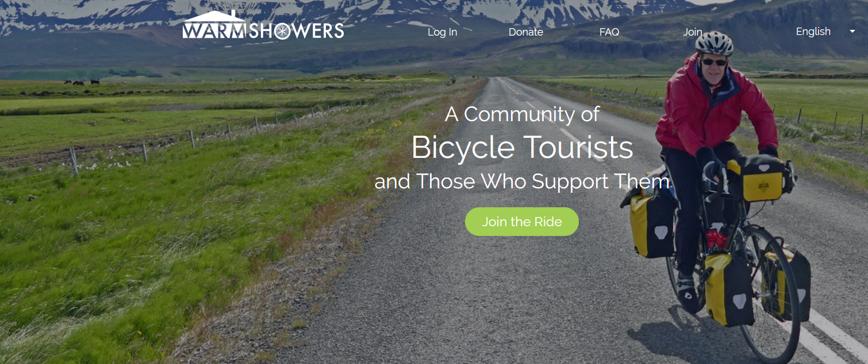Click the house roof graphic above WARM
868x364 pixels.
pos(214,16)
